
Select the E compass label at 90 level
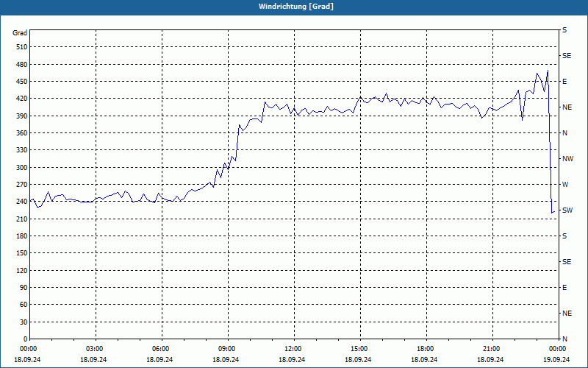[x=564, y=288]
